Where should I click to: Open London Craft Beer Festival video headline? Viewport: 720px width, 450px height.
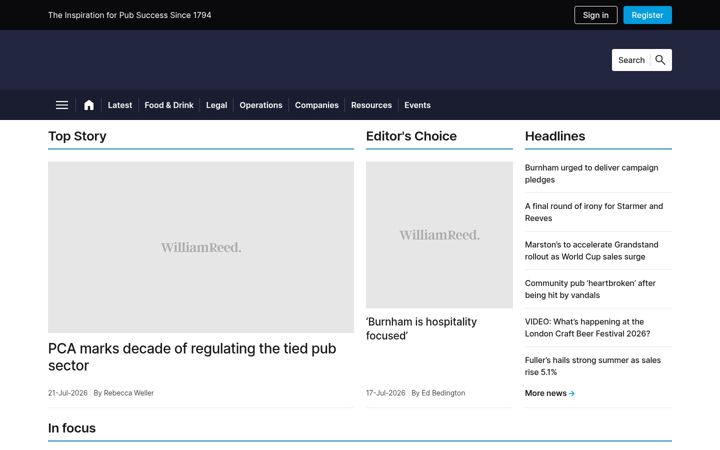[x=587, y=328]
